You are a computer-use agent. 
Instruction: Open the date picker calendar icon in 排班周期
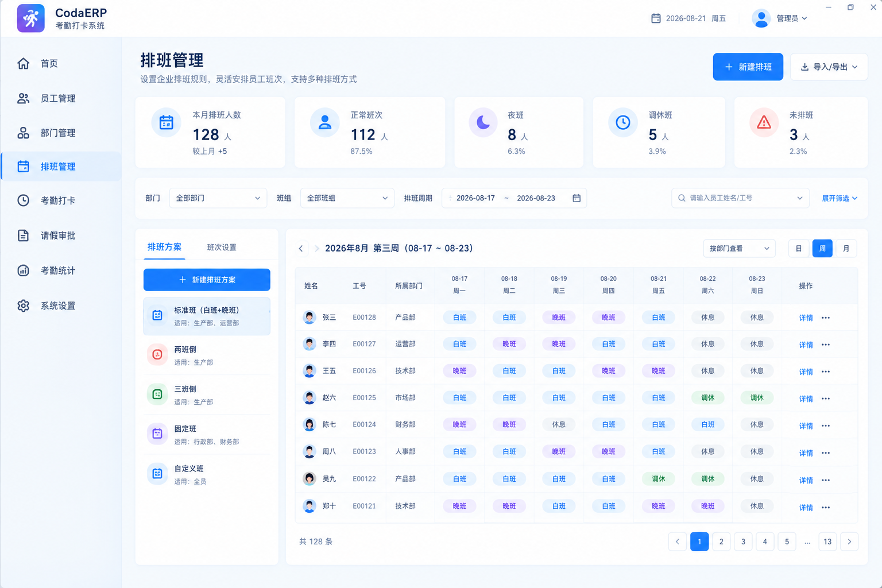pos(577,198)
